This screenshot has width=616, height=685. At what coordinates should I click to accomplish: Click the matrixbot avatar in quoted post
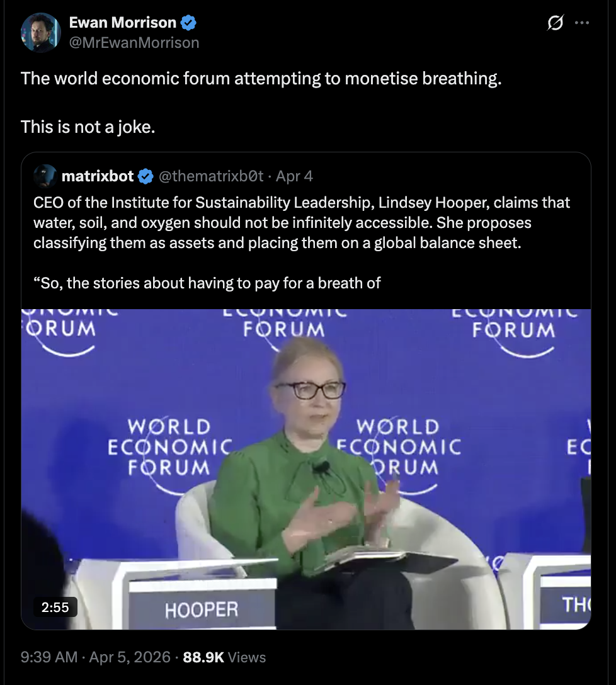[45, 176]
